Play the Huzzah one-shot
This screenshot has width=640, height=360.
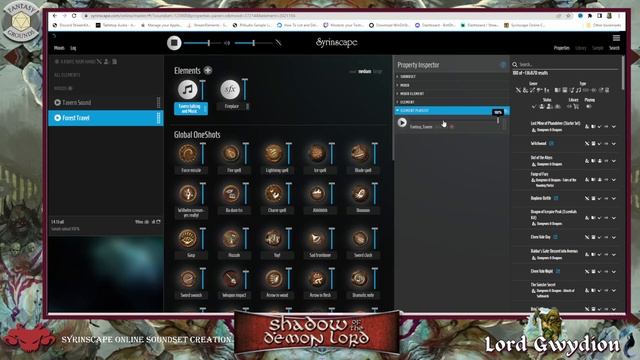pyautogui.click(x=231, y=238)
